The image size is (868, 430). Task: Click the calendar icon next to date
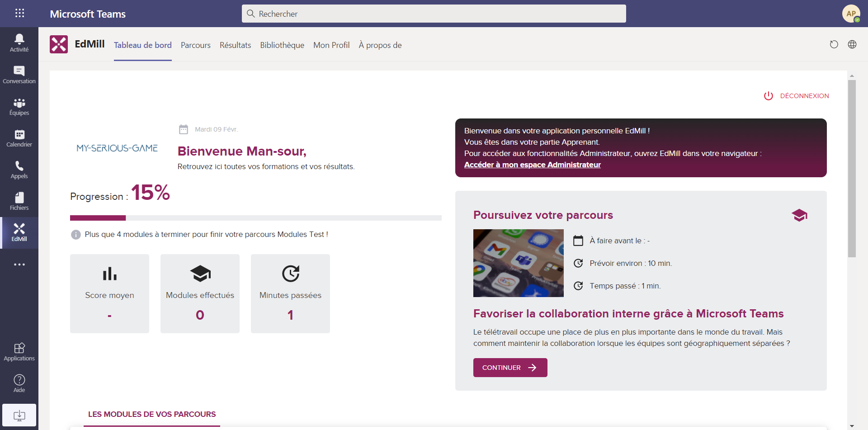click(x=184, y=129)
